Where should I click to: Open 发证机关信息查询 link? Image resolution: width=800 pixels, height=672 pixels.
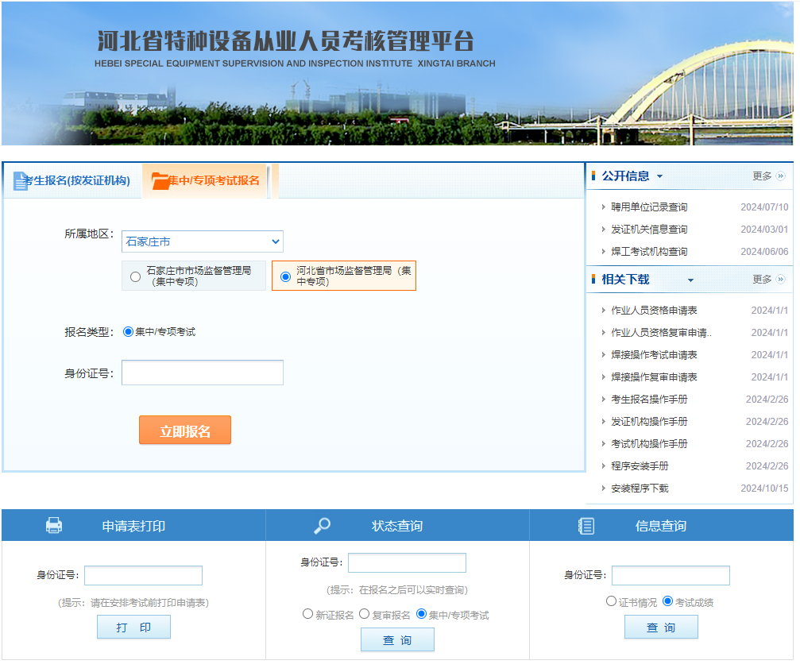[649, 230]
